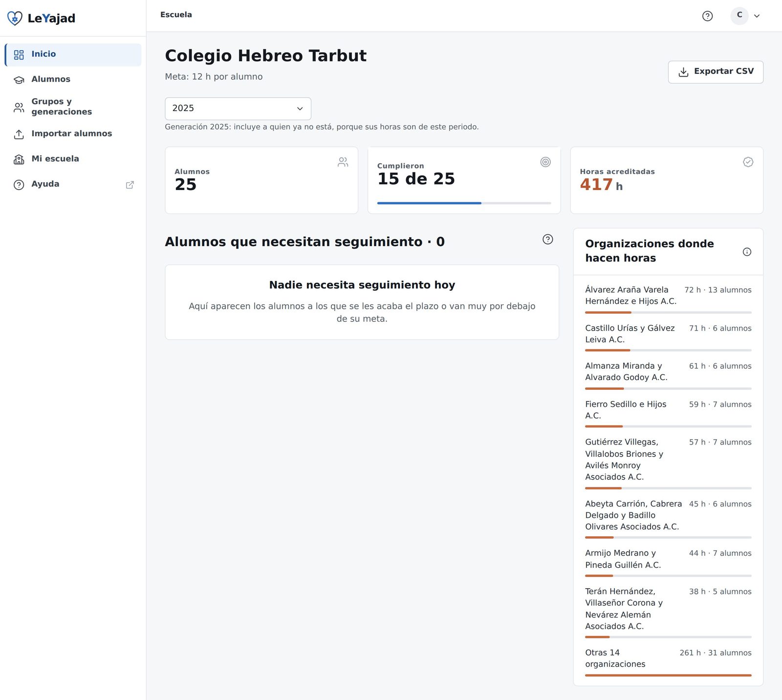
Task: Click the Cumplieron 15 de 25 progress bar
Action: [464, 203]
